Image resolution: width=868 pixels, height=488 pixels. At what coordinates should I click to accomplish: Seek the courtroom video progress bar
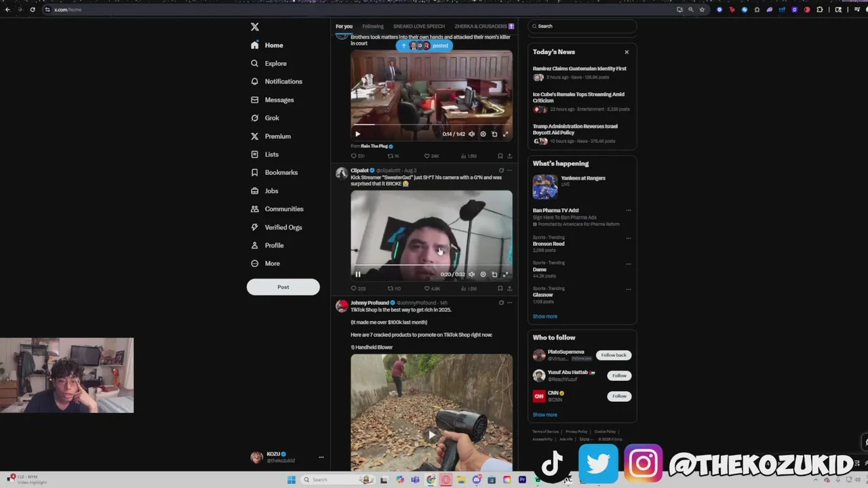pos(431,125)
